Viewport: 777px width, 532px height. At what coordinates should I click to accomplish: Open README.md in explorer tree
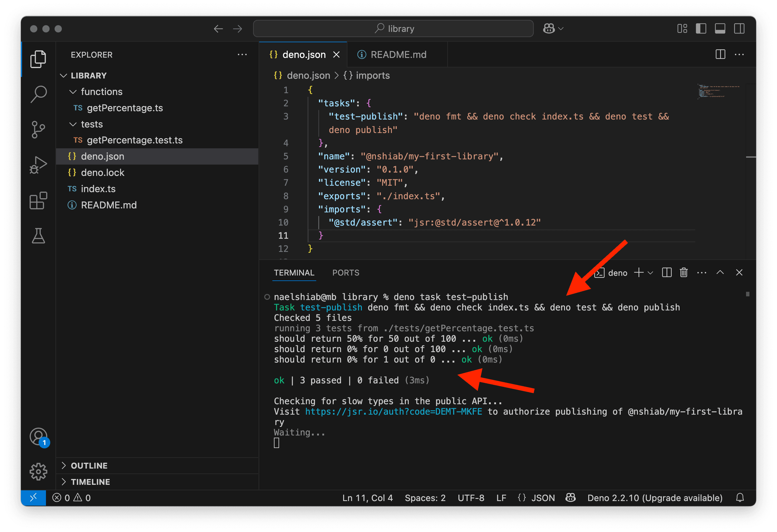pos(157,205)
